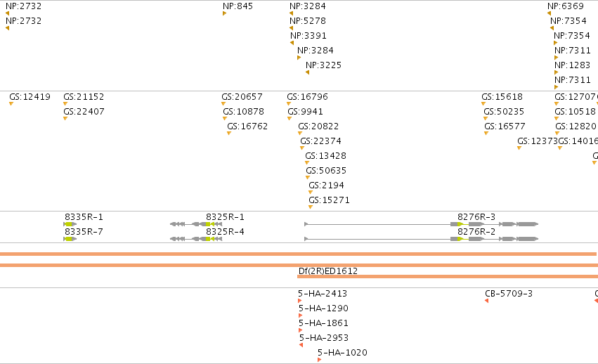Image resolution: width=598 pixels, height=364 pixels.
Task: Select the GS:21152 insertion marker
Action: (65, 104)
